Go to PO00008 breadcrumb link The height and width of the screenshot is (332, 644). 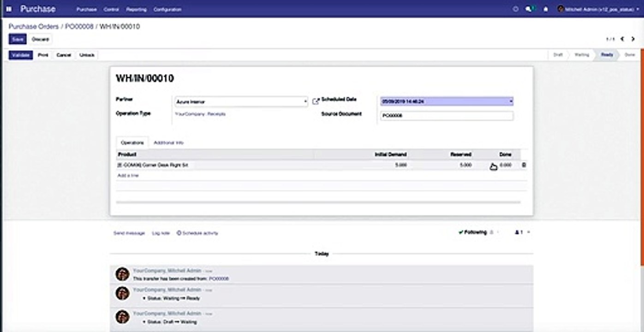coord(79,27)
